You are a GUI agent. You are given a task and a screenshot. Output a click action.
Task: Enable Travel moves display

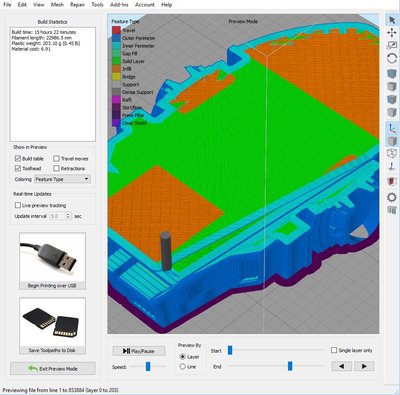tap(56, 158)
